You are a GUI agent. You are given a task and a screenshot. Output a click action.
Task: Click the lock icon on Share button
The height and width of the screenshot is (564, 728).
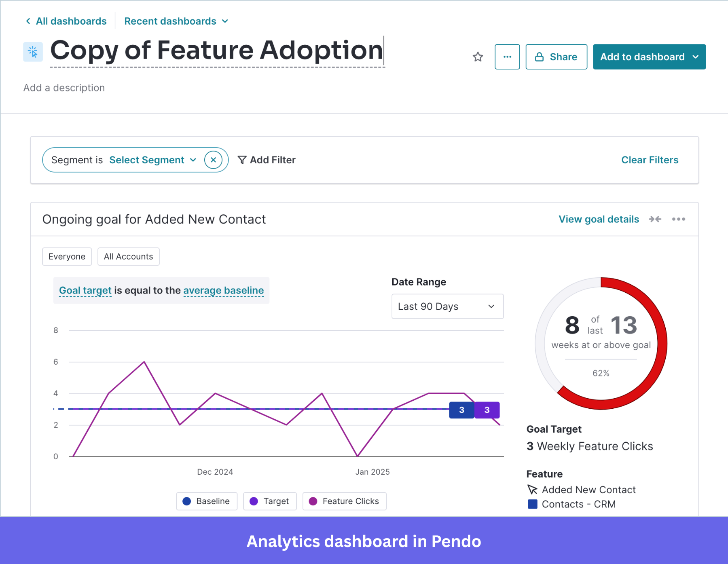539,57
